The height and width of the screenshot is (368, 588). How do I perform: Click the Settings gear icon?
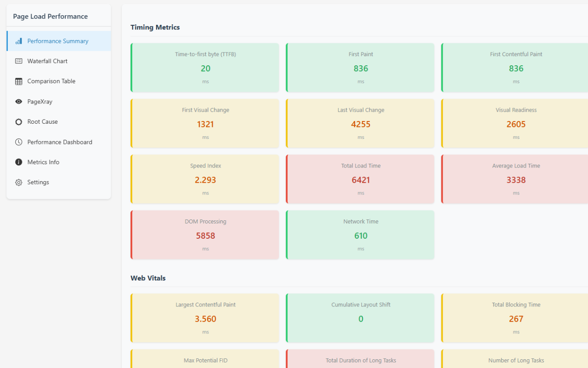point(18,182)
